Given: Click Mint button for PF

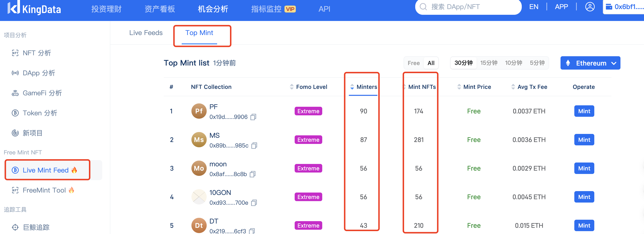Looking at the screenshot, I should click(584, 111).
